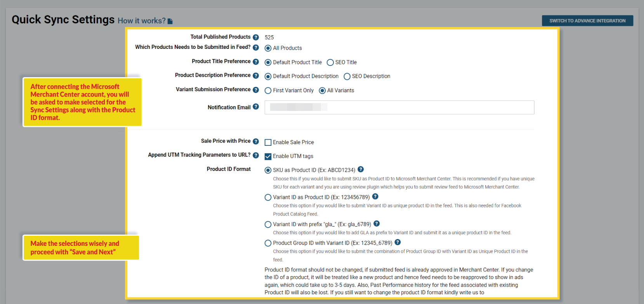Click help icon beside Notification Email
The height and width of the screenshot is (304, 644).
256,107
